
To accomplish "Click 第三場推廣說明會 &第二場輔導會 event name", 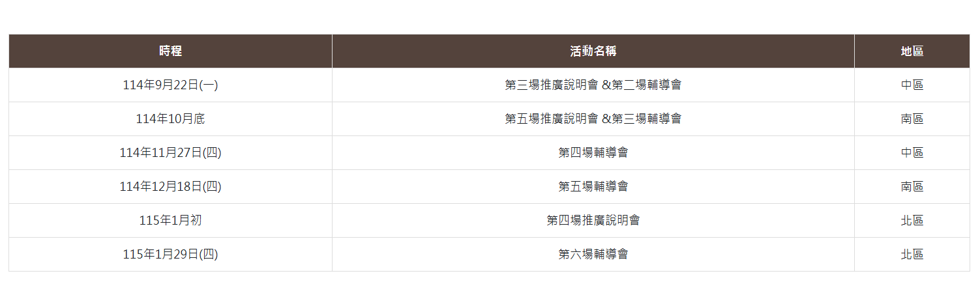I will coord(593,85).
